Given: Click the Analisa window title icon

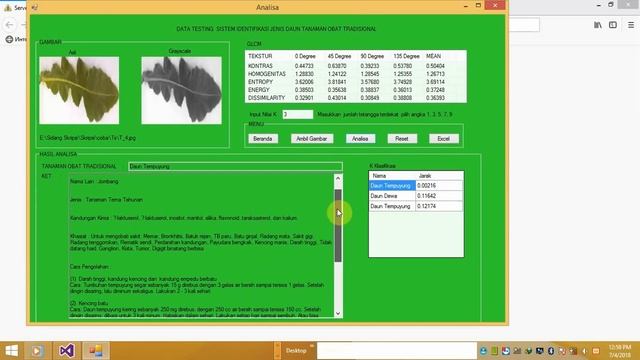Looking at the screenshot, I should 35,7.
